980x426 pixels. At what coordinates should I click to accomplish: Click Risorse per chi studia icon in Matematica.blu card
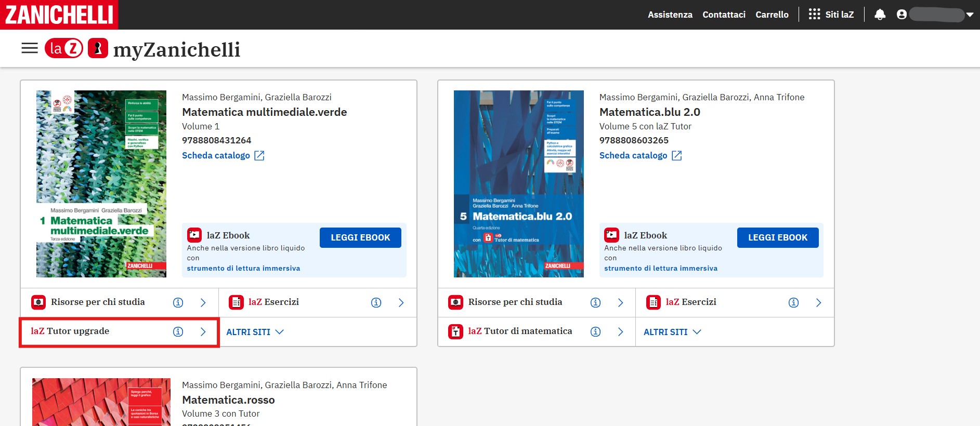(x=456, y=302)
